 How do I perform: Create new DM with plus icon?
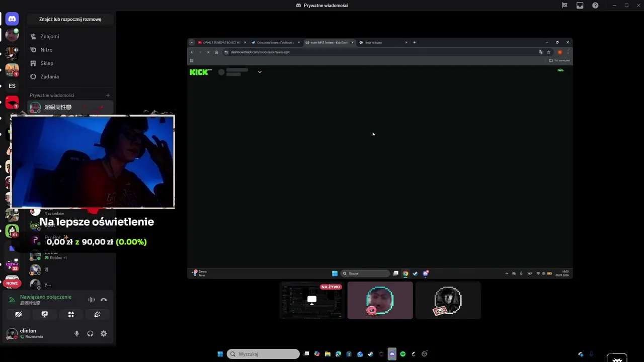108,95
